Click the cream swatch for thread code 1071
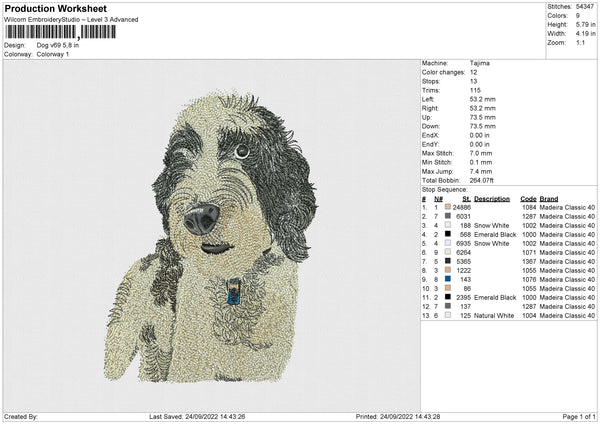600x424 pixels. pyautogui.click(x=447, y=252)
